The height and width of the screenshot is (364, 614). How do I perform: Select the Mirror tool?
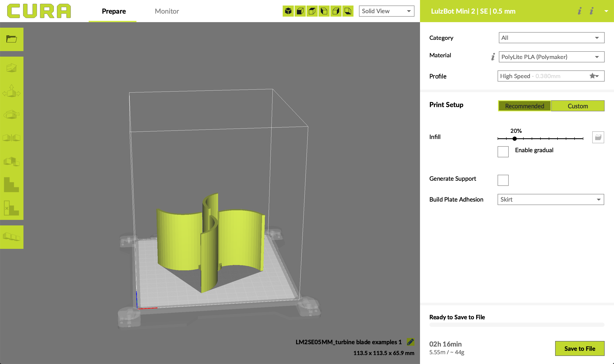(x=12, y=137)
